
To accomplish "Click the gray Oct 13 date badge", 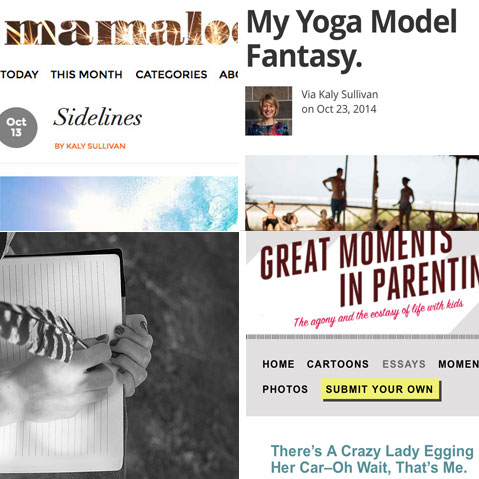I will coord(17,127).
